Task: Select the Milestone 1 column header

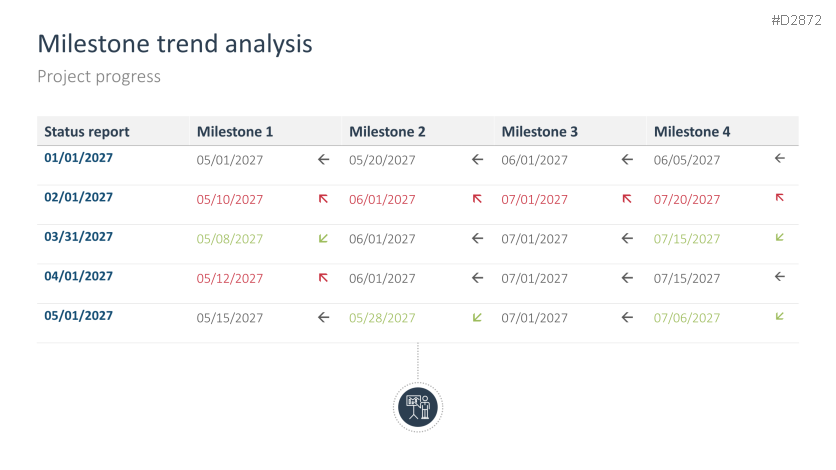Action: [235, 132]
